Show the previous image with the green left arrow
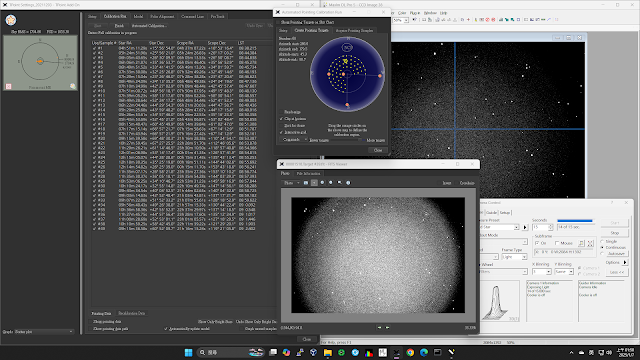 (379, 327)
